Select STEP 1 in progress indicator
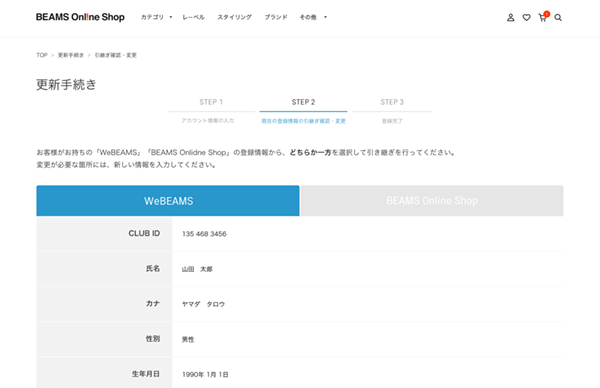This screenshot has height=388, width=600. [211, 102]
